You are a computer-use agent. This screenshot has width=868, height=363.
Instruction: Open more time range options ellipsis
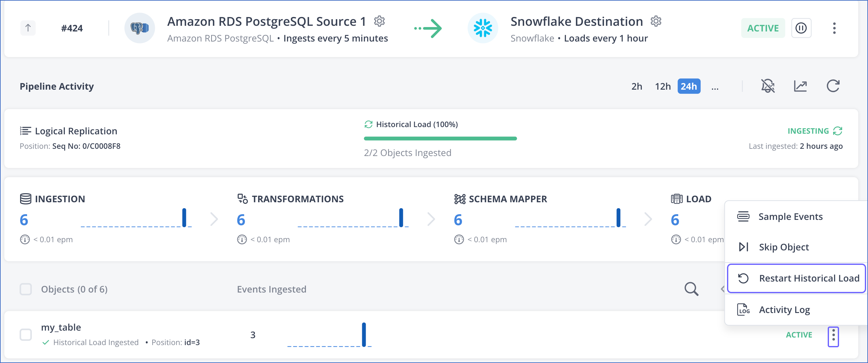[x=715, y=87]
